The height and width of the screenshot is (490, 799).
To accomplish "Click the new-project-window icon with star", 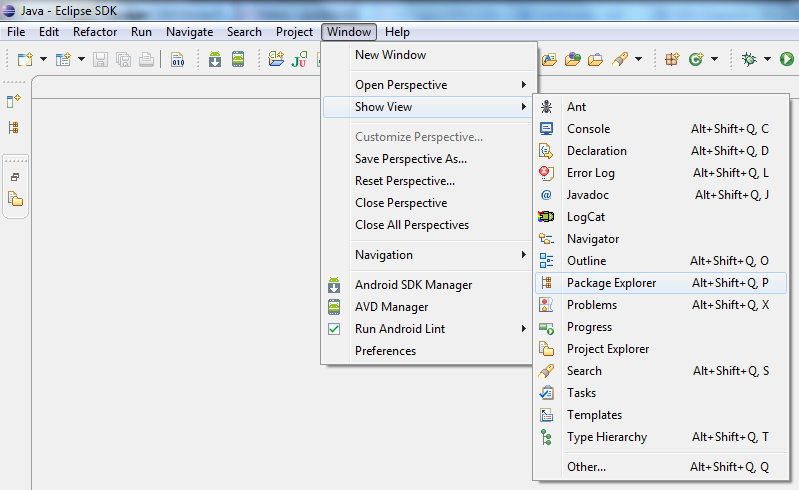I will pos(63,60).
